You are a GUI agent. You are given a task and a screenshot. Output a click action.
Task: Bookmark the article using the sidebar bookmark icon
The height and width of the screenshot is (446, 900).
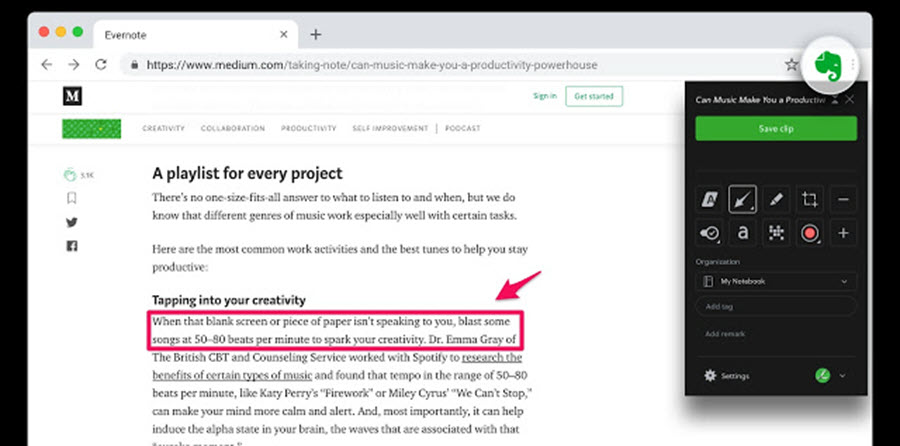71,198
